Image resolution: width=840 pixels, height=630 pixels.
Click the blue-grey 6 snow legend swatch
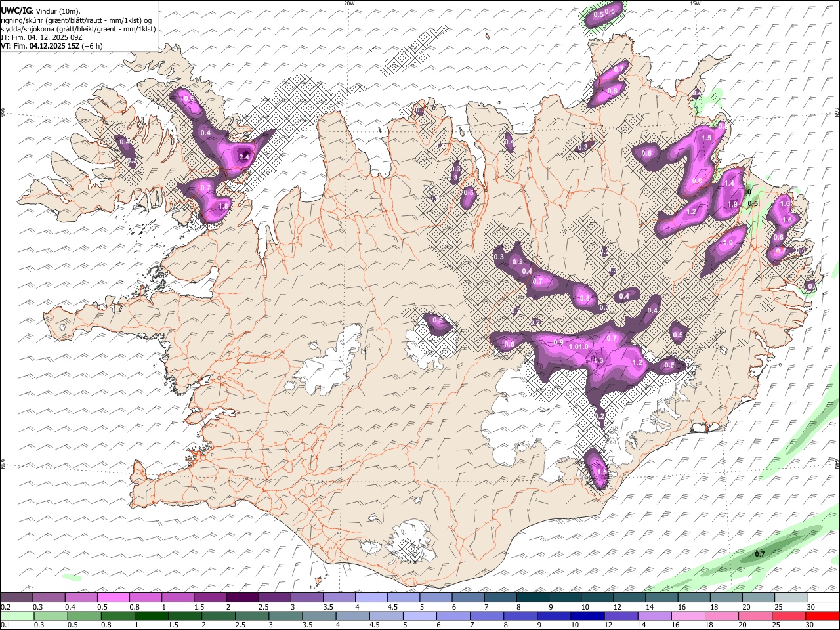pos(469,597)
